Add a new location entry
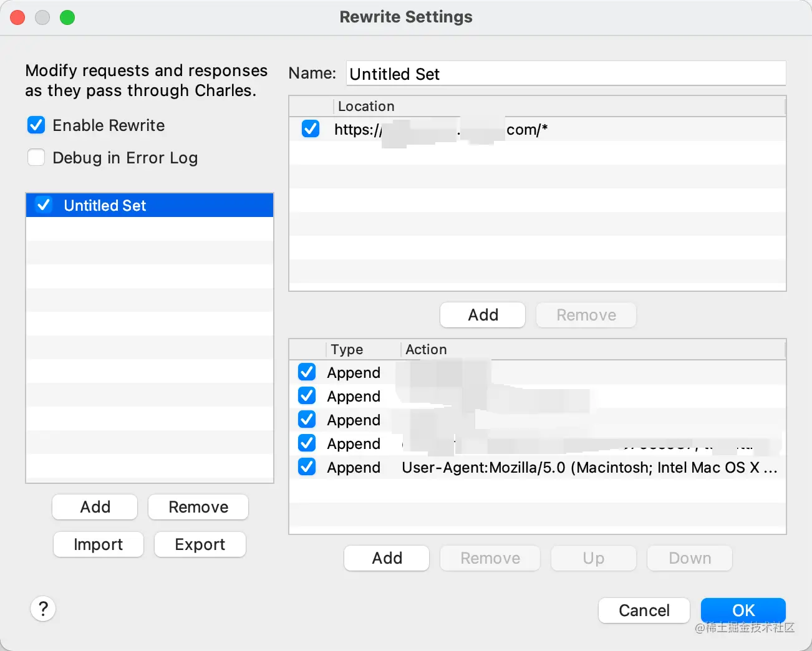This screenshot has height=651, width=812. click(483, 315)
